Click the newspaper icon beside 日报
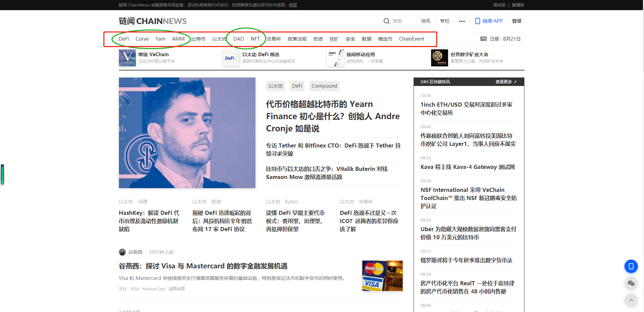 pyautogui.click(x=484, y=39)
